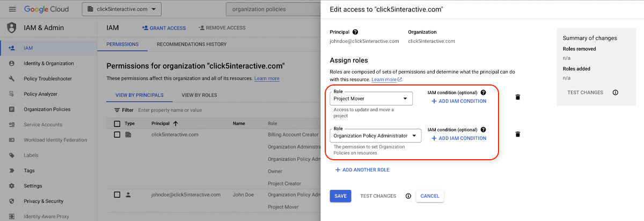Open Policy Analyzer in the sidebar

coord(48,94)
